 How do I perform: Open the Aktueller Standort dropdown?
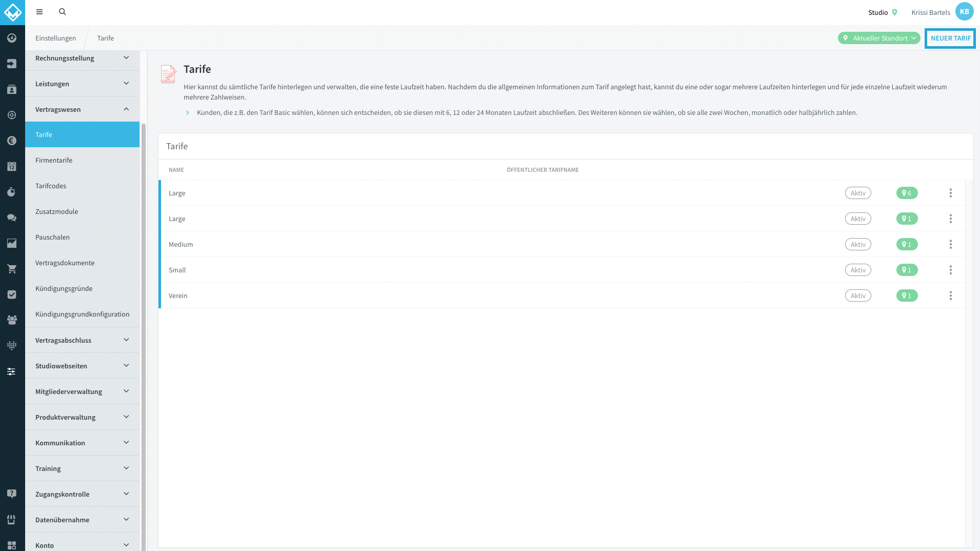[x=879, y=38]
